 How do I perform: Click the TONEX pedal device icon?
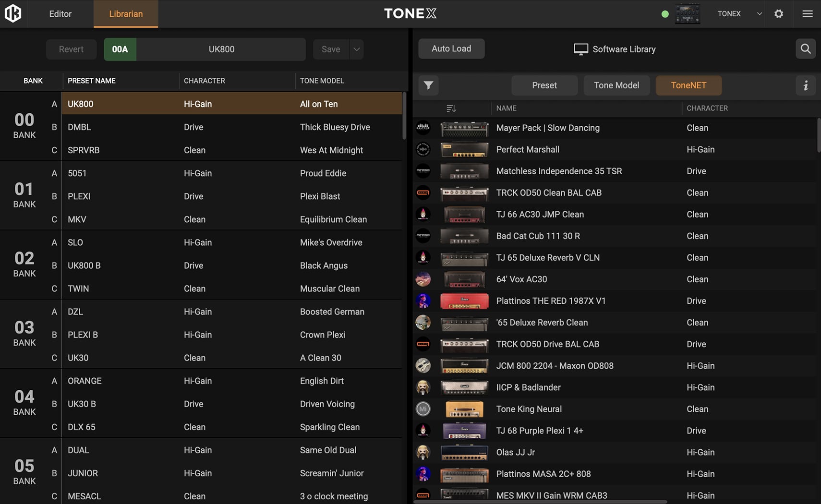tap(688, 14)
